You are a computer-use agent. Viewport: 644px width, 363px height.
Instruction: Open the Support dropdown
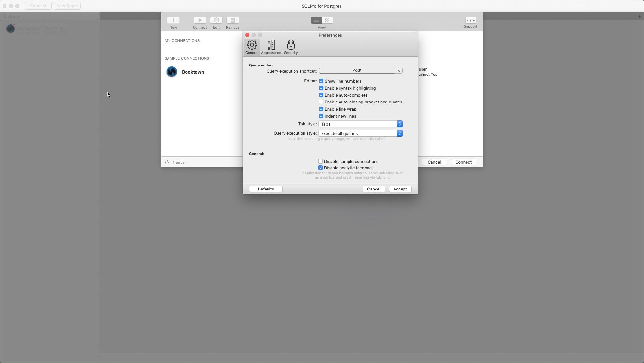point(470,20)
